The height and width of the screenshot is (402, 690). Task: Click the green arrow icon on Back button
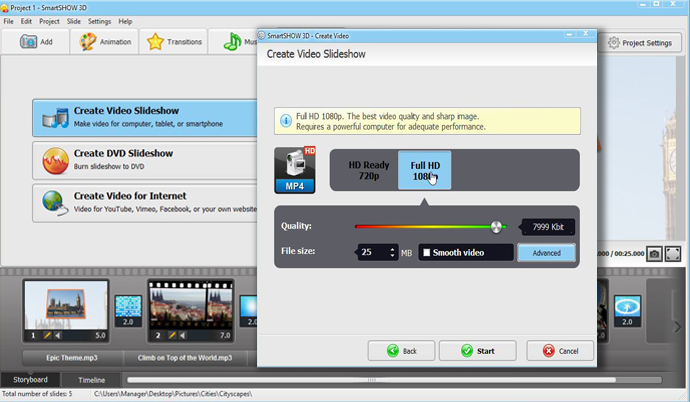point(393,351)
